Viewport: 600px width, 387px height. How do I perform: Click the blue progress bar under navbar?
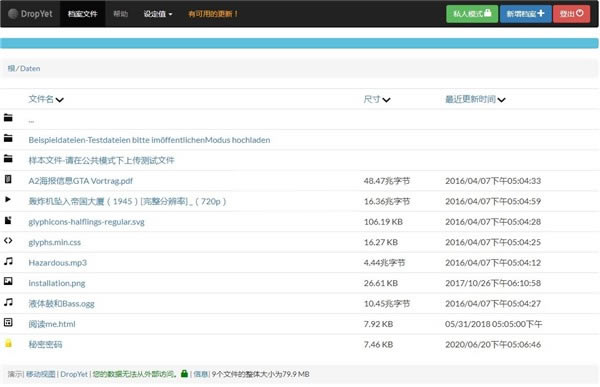point(299,43)
